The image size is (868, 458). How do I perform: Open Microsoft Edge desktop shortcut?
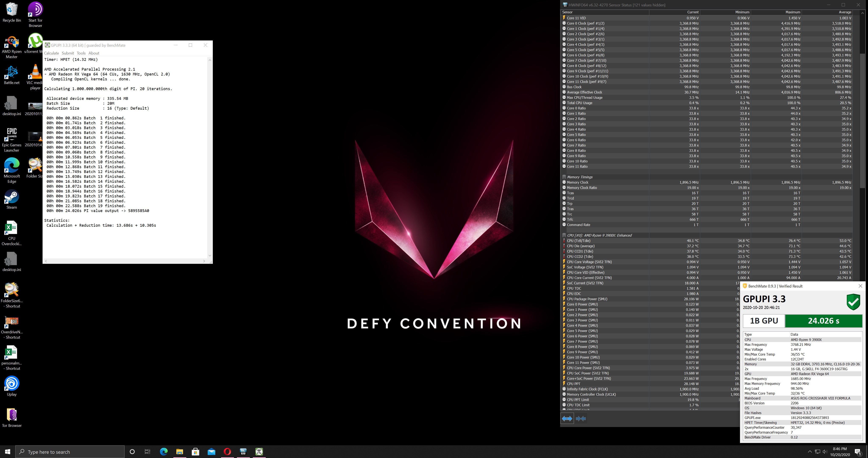[x=12, y=170]
